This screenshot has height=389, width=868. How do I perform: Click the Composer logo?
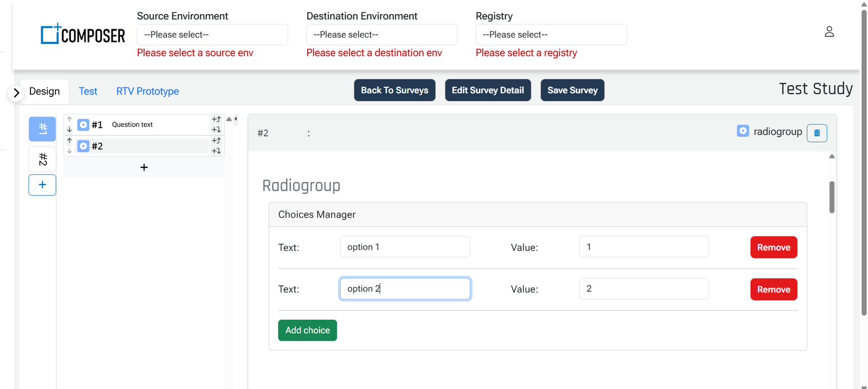click(x=83, y=34)
